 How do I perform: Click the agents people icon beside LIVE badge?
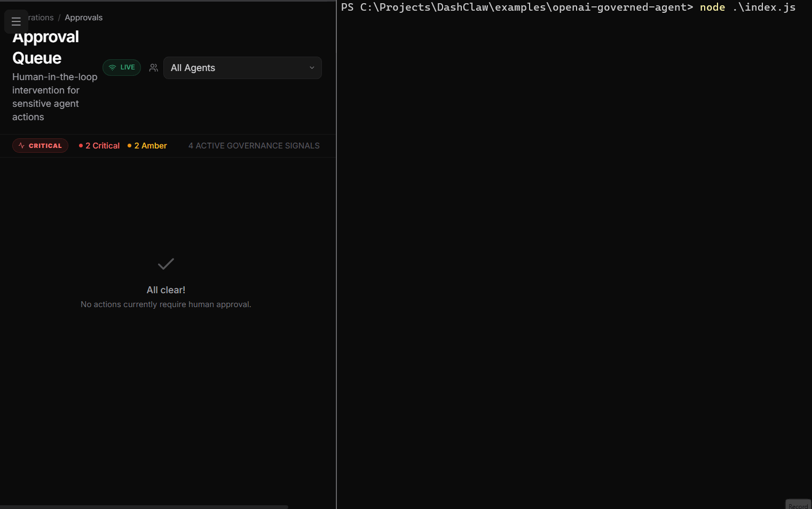click(153, 67)
